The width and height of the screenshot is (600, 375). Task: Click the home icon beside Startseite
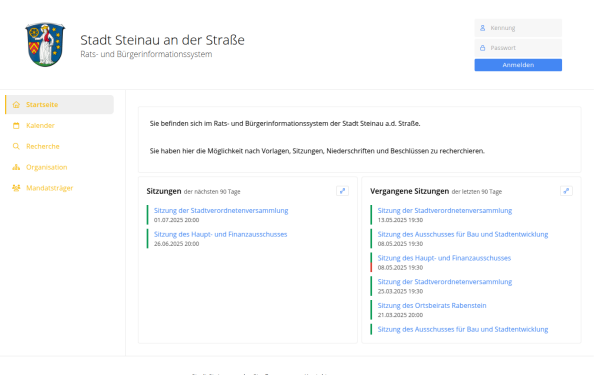tap(16, 105)
